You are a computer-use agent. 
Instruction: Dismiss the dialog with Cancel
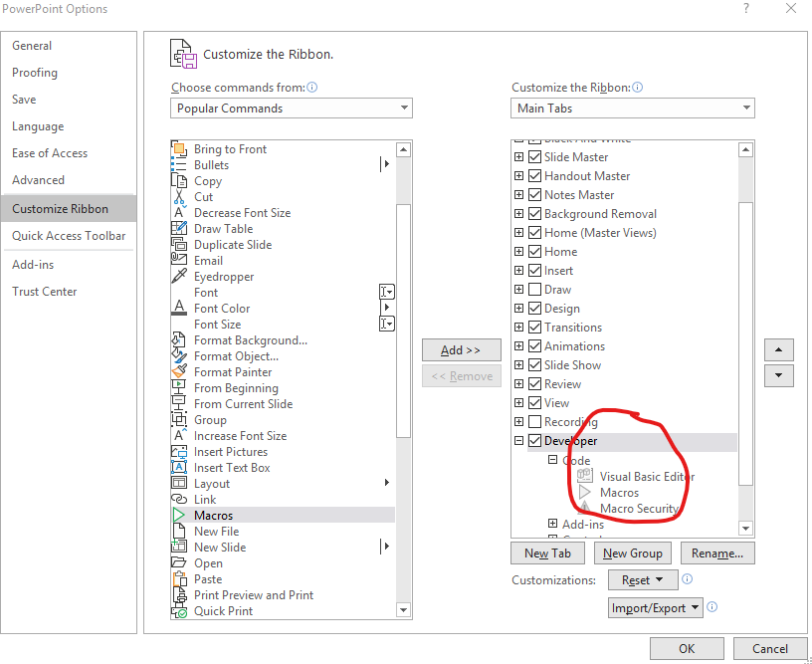[x=770, y=649]
